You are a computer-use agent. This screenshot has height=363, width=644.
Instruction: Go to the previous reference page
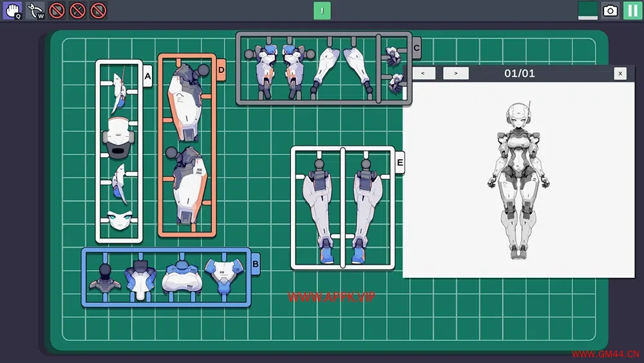click(423, 74)
